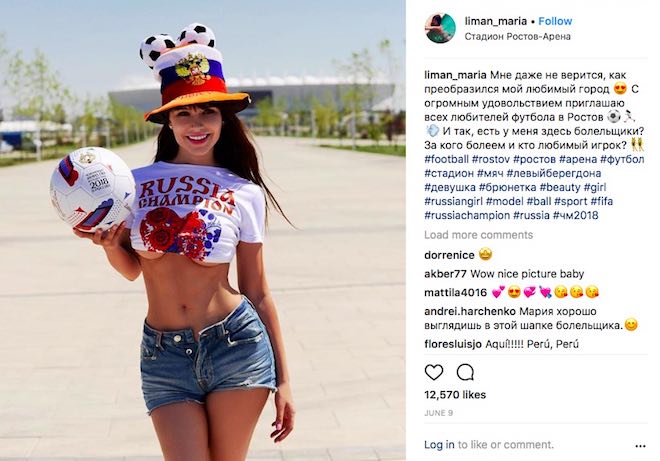The height and width of the screenshot is (461, 660).
Task: Open liman_maria profile picture avatar
Action: (x=440, y=28)
